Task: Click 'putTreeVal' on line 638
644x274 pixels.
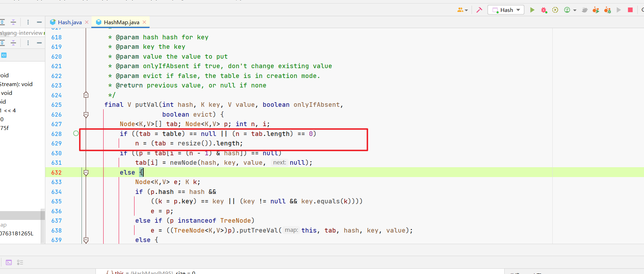Action: tap(259, 230)
